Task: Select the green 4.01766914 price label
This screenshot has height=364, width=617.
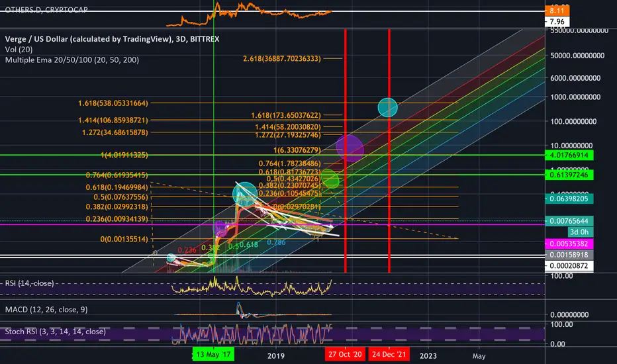Action: tap(569, 155)
